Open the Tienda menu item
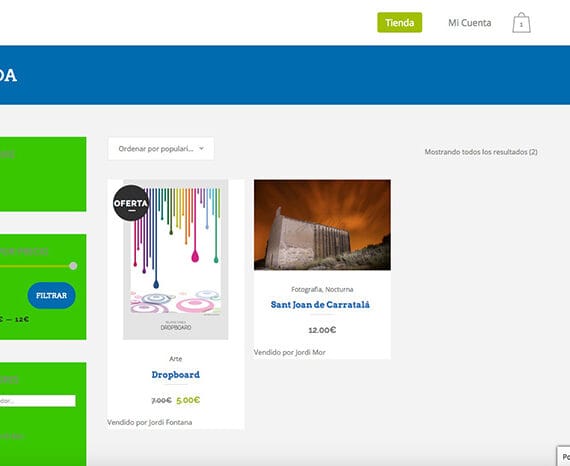The width and height of the screenshot is (570, 466). click(400, 23)
